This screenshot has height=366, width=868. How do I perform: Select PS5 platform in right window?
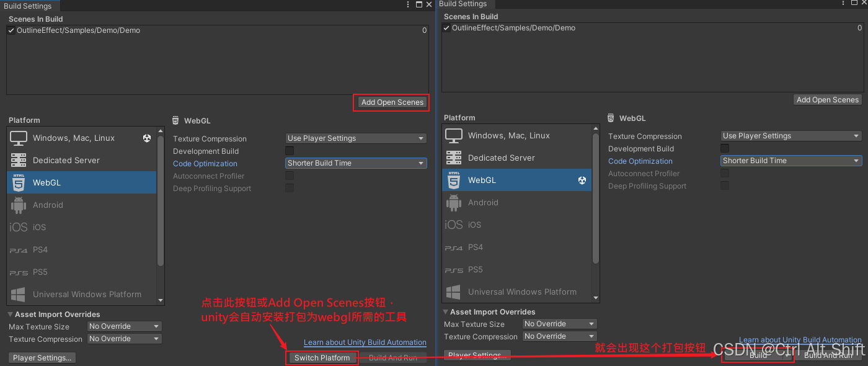(x=517, y=270)
